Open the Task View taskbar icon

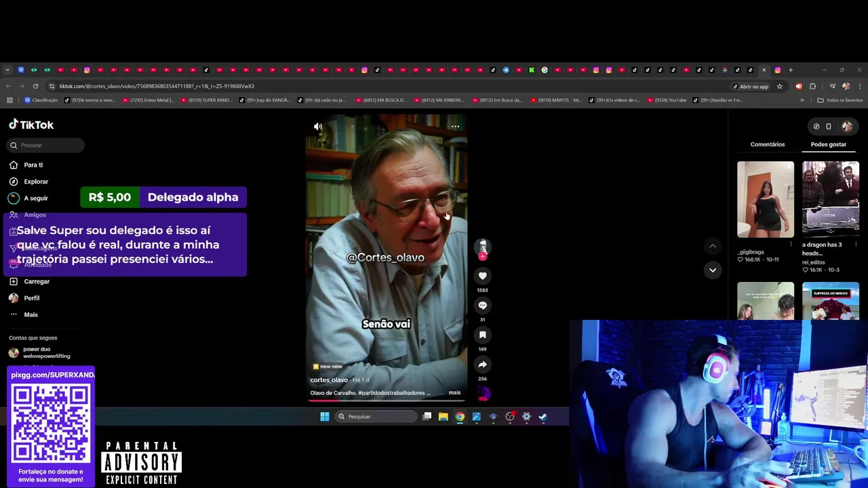click(x=427, y=417)
